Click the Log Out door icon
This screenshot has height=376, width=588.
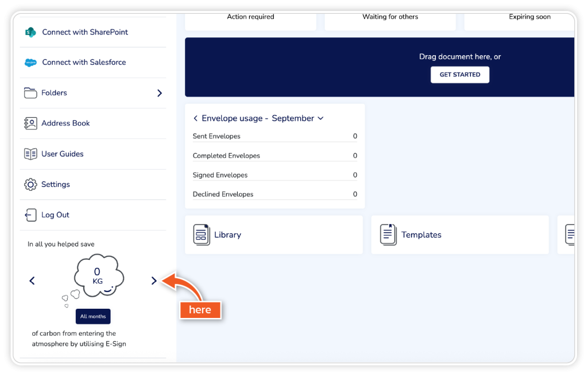tap(30, 215)
